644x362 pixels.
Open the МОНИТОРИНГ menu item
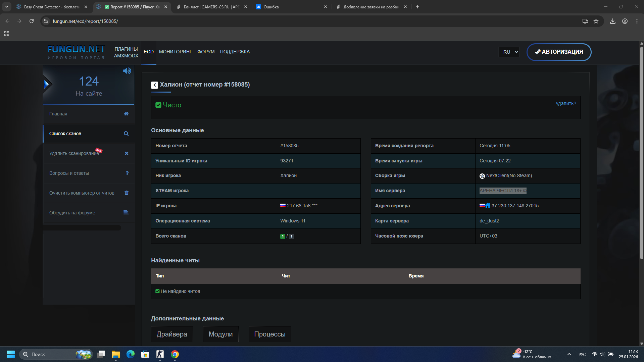(x=176, y=52)
